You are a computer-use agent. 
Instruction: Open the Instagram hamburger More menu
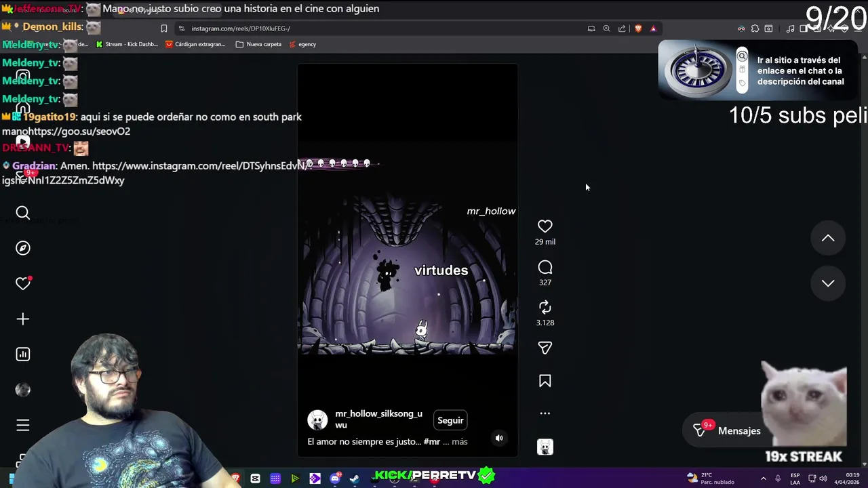tap(23, 425)
